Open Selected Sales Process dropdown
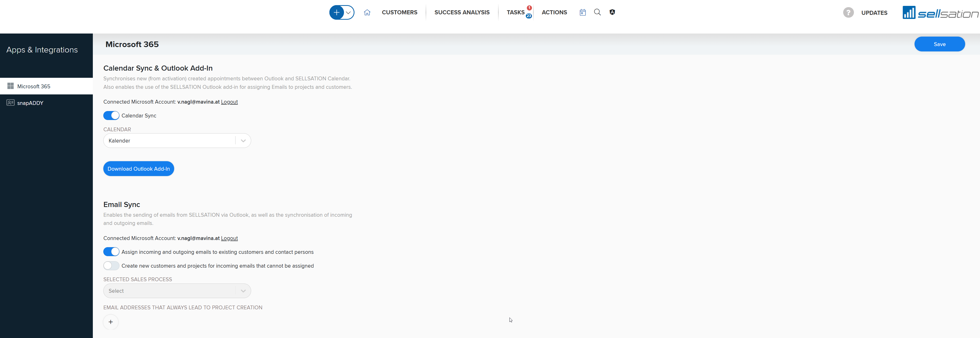The height and width of the screenshot is (338, 980). 177,291
